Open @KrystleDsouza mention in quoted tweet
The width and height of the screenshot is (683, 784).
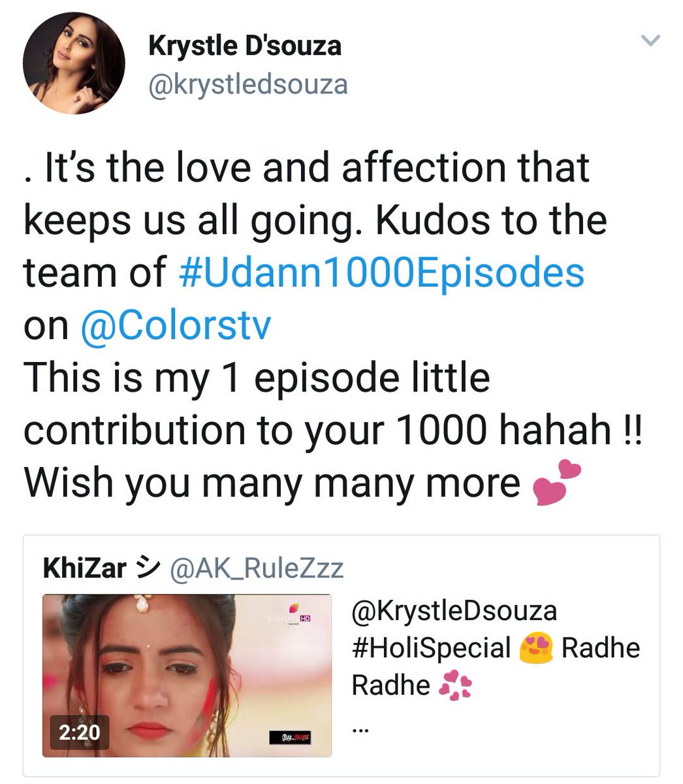[454, 612]
